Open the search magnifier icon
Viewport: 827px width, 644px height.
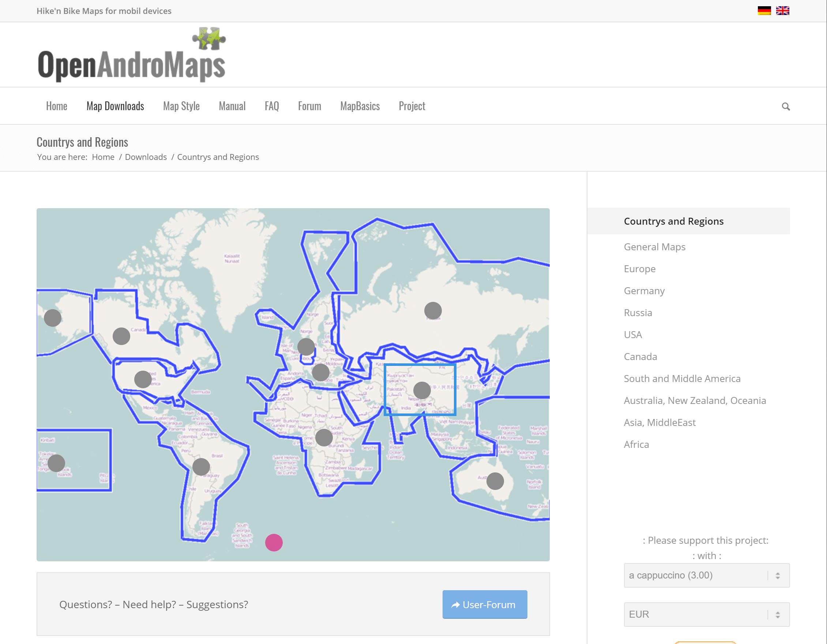click(786, 106)
